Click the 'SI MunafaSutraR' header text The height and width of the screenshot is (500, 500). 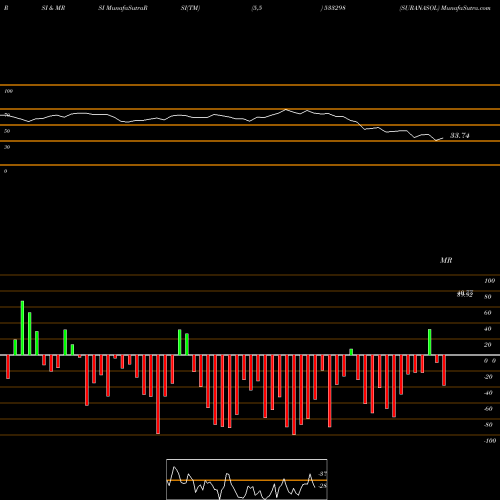[123, 8]
